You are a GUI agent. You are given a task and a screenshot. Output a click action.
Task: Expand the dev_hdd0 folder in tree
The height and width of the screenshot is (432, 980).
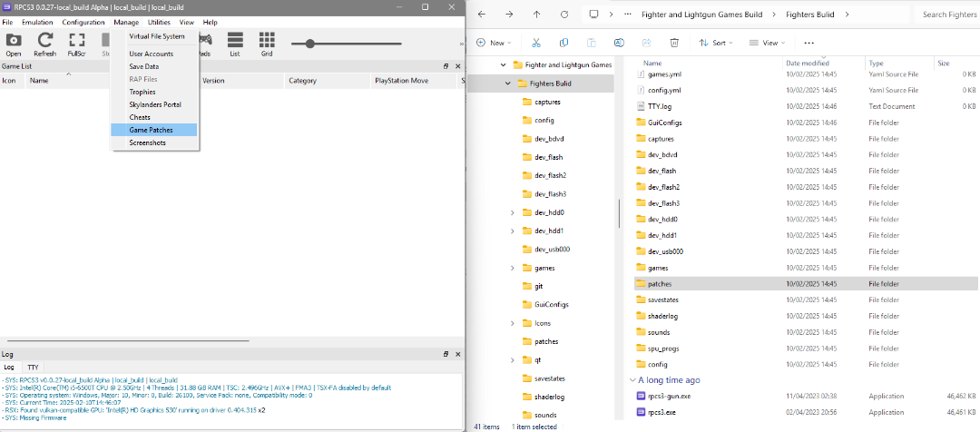click(514, 212)
